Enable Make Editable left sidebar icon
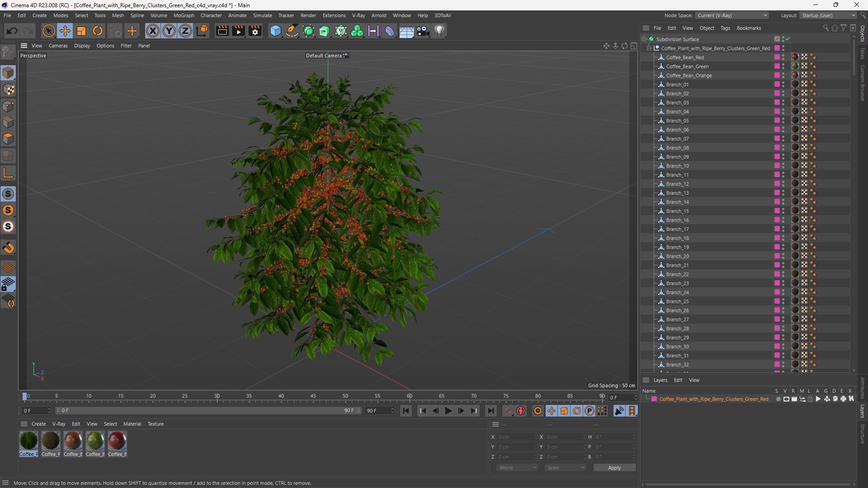 tap(8, 53)
